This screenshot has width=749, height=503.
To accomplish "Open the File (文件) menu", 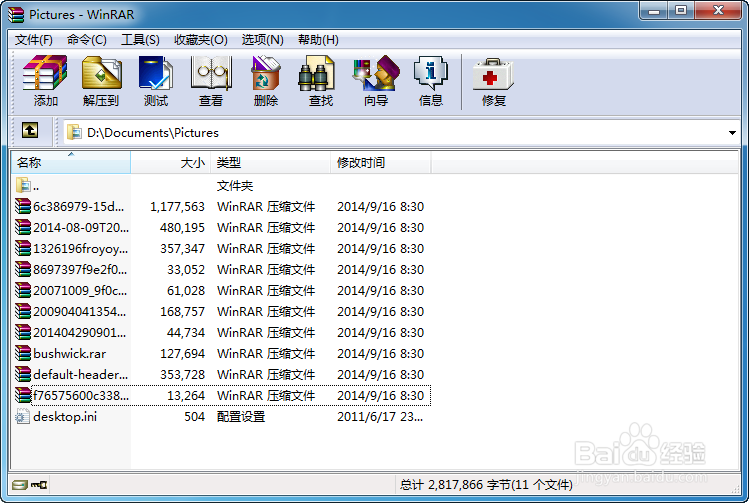I will 33,40.
